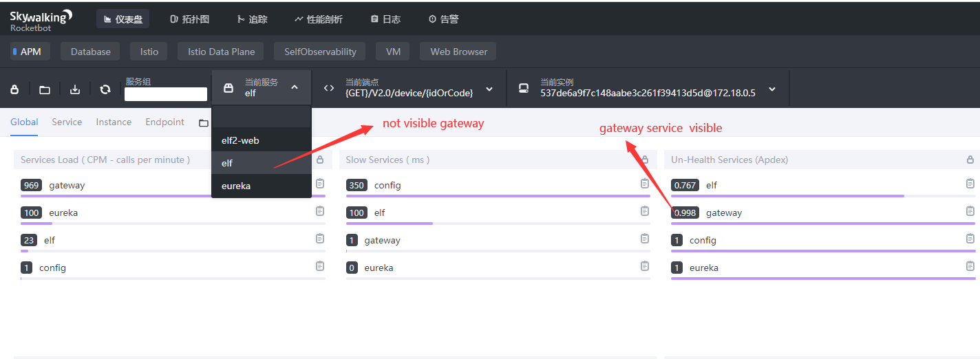Click clipboard icon for elf in Slow Services
The image size is (980, 359).
pyautogui.click(x=645, y=211)
